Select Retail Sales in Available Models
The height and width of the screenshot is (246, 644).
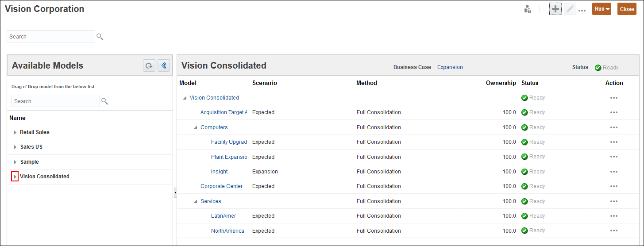35,132
